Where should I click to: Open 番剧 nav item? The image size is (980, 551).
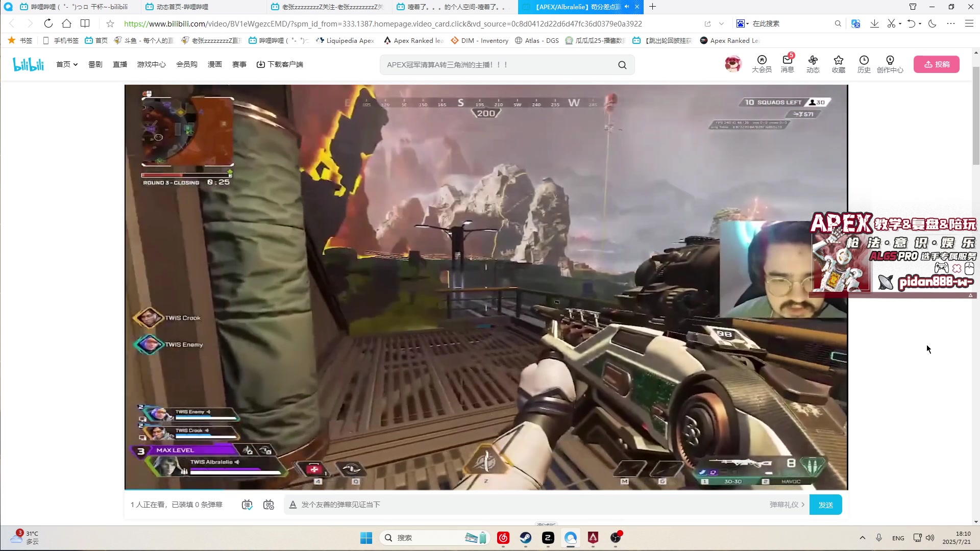click(95, 64)
